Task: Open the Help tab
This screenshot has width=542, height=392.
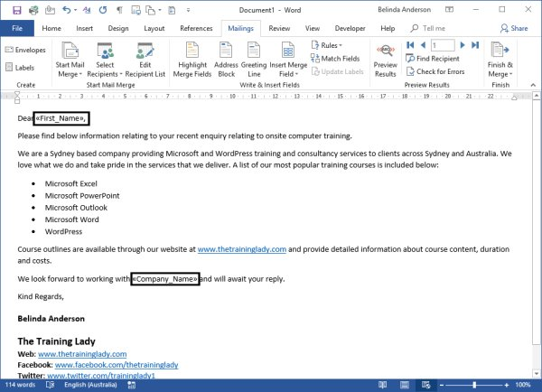Action: coord(388,28)
